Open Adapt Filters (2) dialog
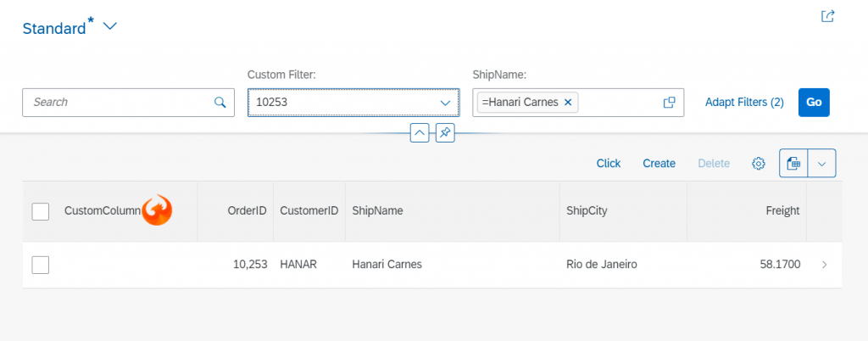The image size is (868, 341). click(x=744, y=103)
